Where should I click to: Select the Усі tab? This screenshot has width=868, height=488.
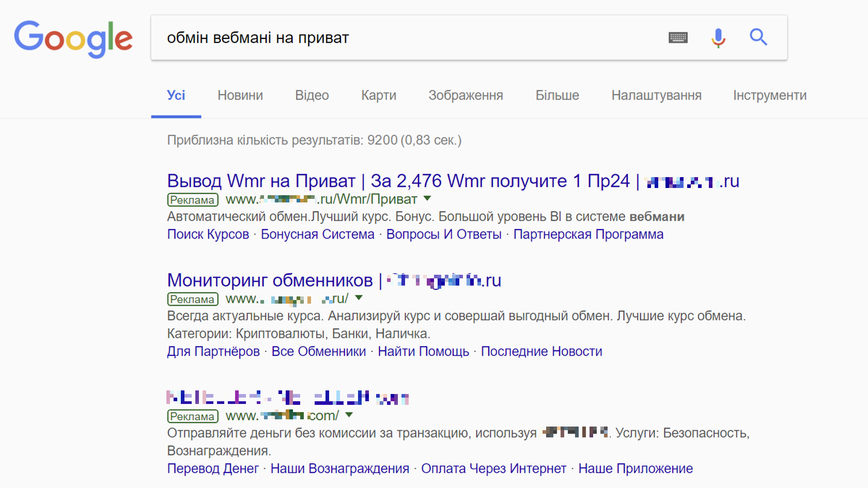176,95
